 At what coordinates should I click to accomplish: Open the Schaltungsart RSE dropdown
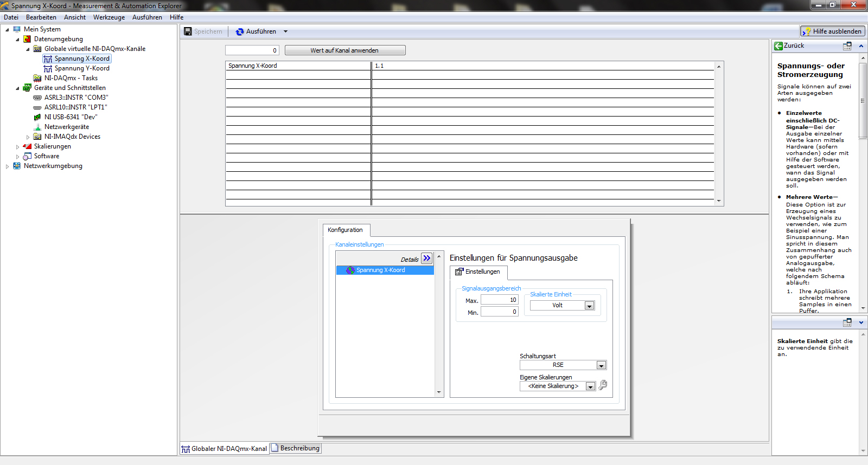pyautogui.click(x=601, y=365)
